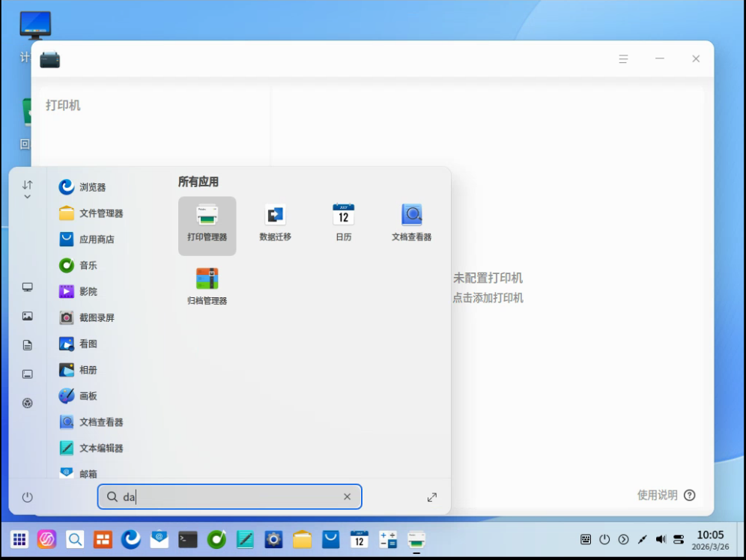
Task: Expand launcher to fullscreen mode
Action: (x=432, y=497)
